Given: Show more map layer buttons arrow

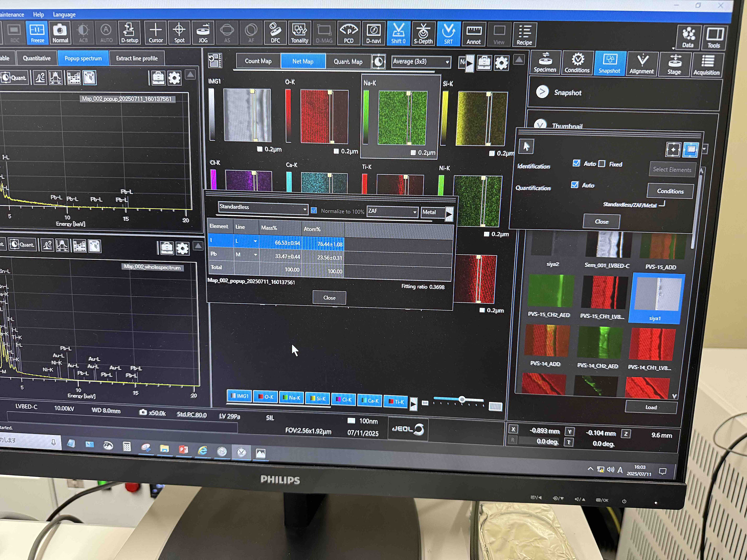Looking at the screenshot, I should [x=413, y=404].
